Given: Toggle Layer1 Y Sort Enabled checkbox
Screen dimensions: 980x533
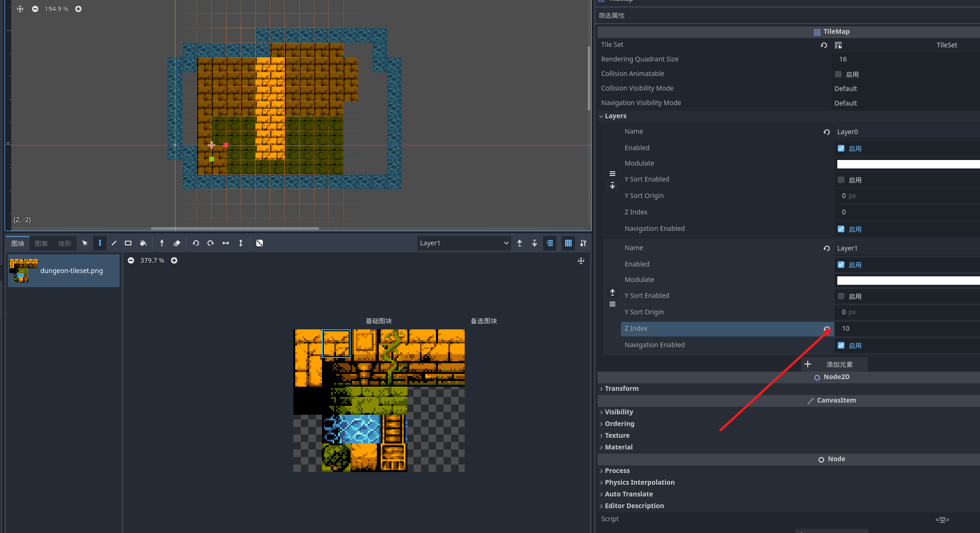Looking at the screenshot, I should (841, 296).
